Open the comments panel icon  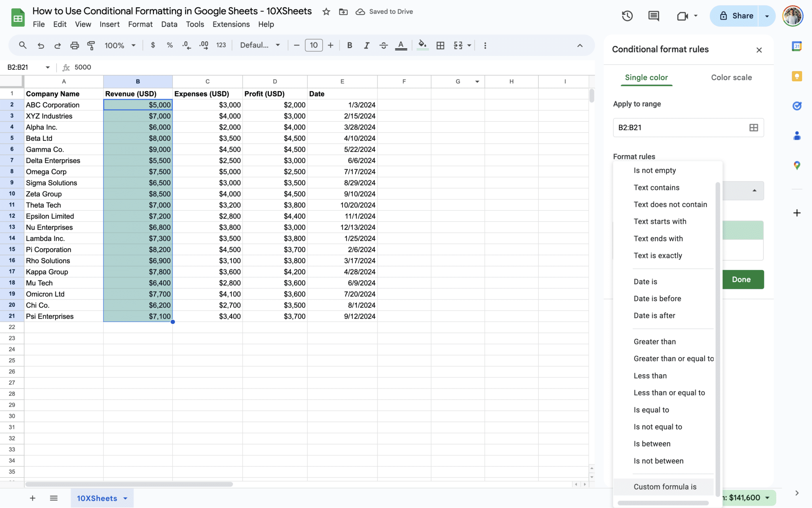[653, 16]
